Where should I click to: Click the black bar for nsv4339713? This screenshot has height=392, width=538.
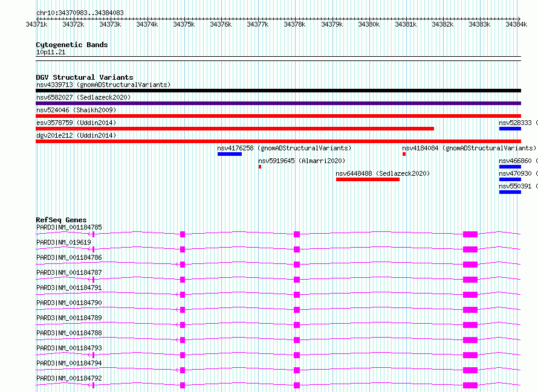[278, 91]
